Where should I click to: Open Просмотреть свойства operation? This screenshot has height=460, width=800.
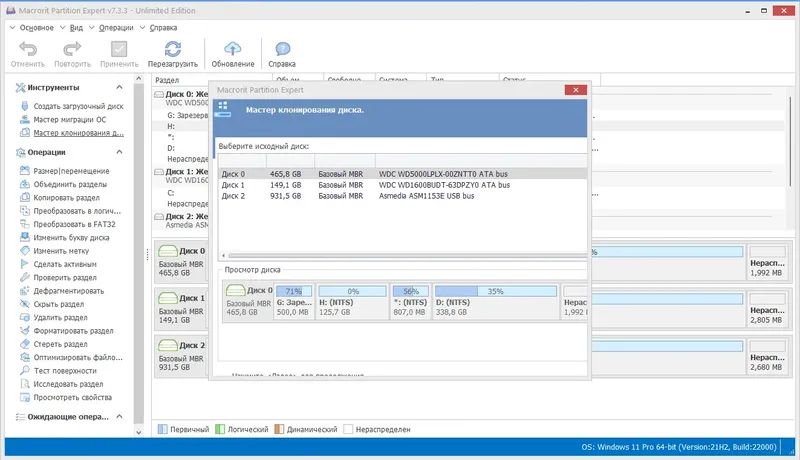pyautogui.click(x=72, y=397)
